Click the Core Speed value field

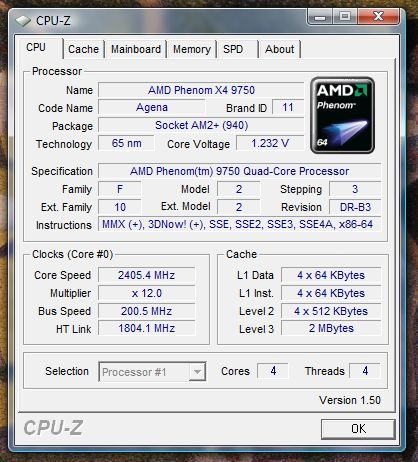[146, 275]
